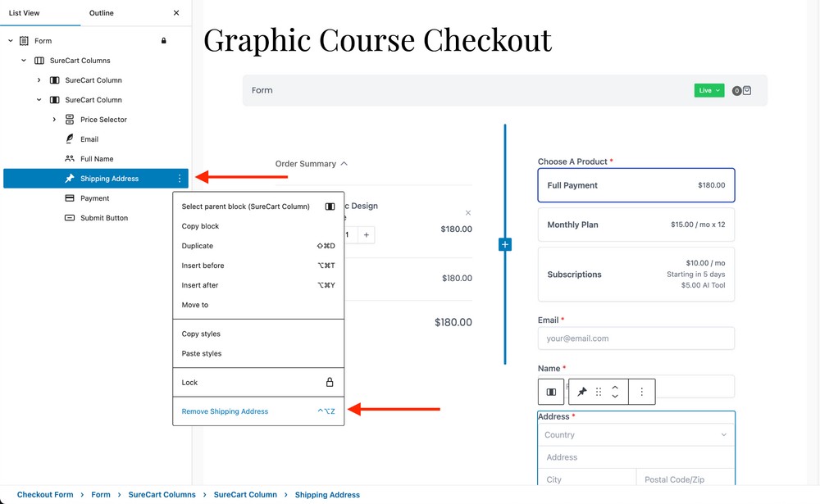
Task: Expand the Price Selector block in List View
Action: click(x=54, y=119)
